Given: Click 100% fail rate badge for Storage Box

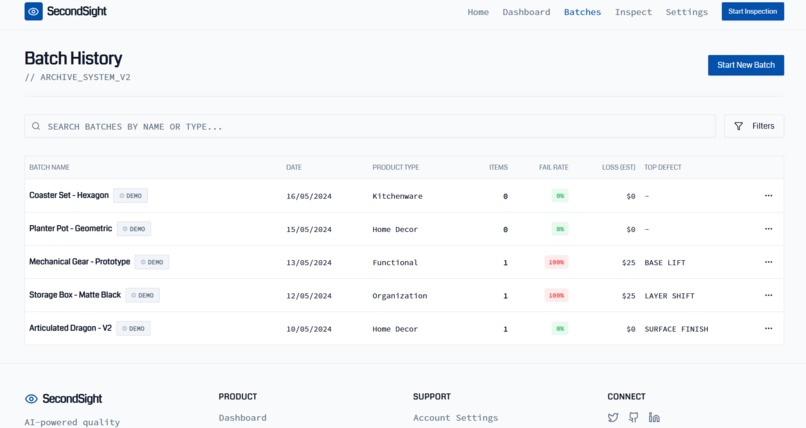Looking at the screenshot, I should tap(556, 296).
